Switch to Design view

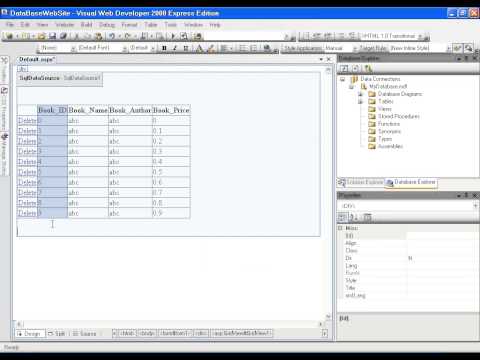tap(30, 333)
